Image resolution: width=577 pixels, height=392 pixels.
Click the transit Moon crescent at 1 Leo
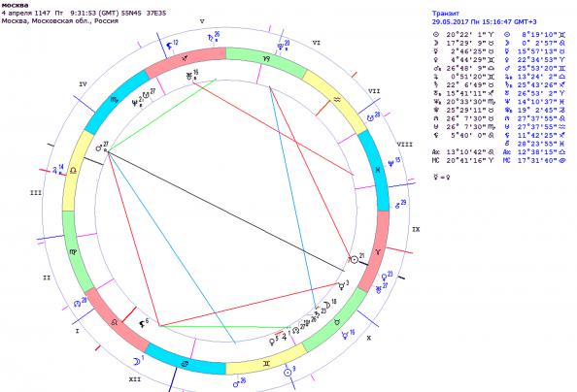click(x=137, y=362)
